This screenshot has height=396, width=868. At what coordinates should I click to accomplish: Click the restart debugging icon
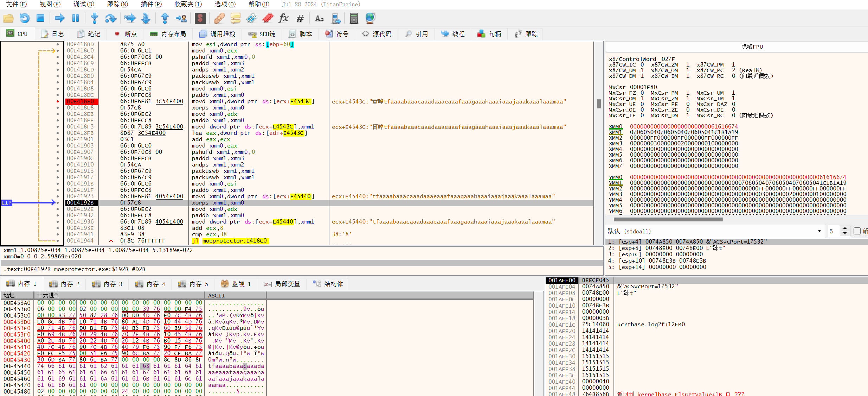(x=24, y=18)
